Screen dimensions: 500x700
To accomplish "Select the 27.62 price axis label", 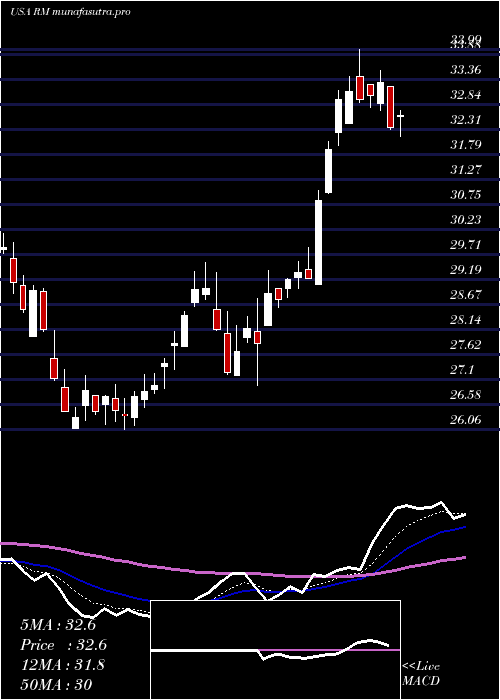I will (x=466, y=345).
